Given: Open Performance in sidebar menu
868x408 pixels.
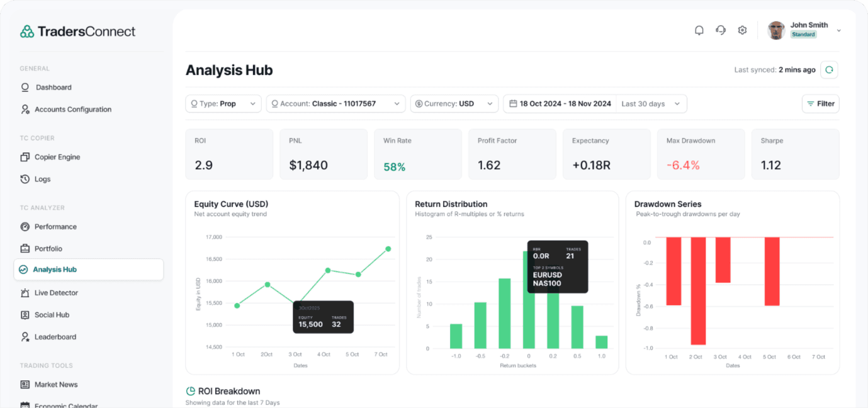Looking at the screenshot, I should tap(55, 227).
